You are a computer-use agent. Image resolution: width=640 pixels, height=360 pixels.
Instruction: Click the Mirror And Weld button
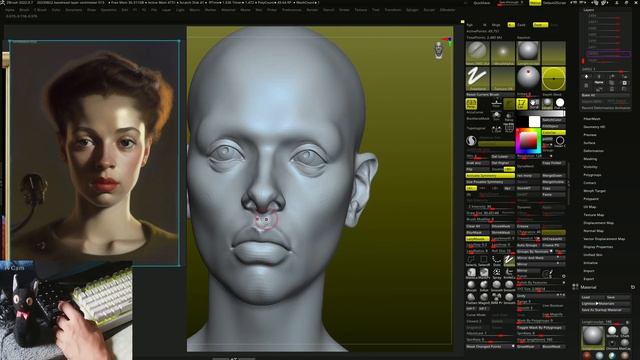tap(541, 258)
